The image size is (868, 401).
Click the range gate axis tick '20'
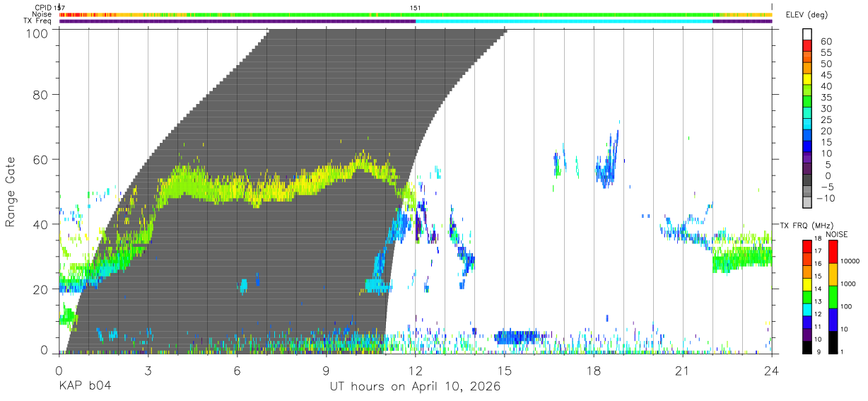tap(41, 289)
